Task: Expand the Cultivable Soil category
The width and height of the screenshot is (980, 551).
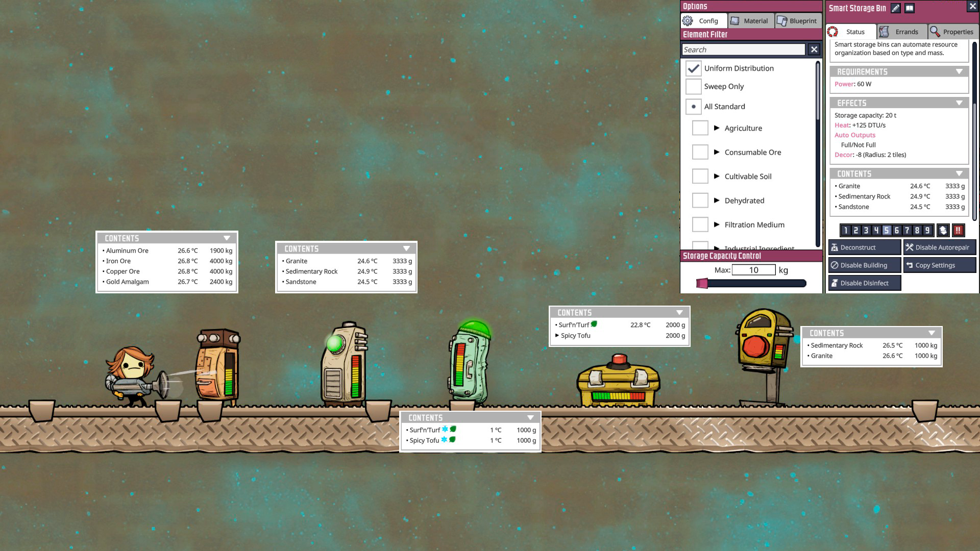Action: pyautogui.click(x=717, y=177)
